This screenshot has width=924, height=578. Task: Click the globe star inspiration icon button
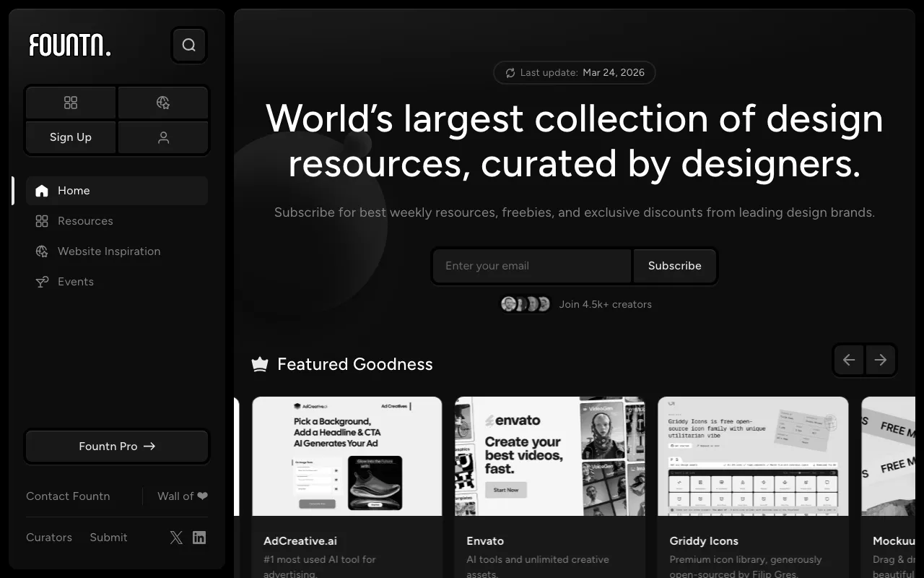163,103
